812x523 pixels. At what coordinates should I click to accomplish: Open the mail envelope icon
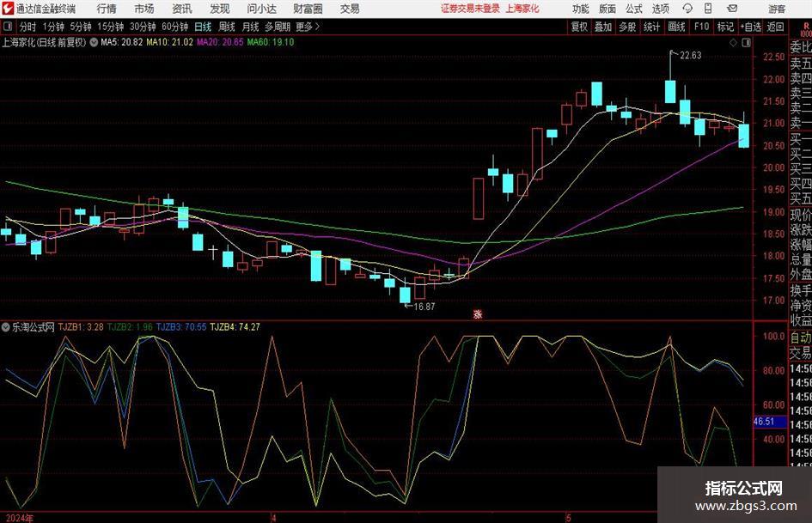tap(732, 9)
